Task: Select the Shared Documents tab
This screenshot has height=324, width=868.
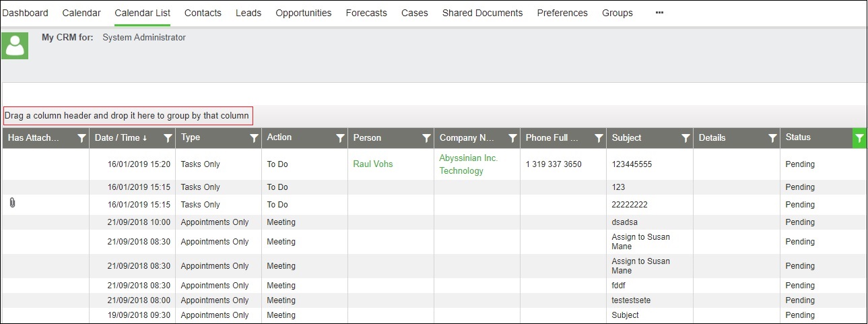Action: pyautogui.click(x=482, y=13)
